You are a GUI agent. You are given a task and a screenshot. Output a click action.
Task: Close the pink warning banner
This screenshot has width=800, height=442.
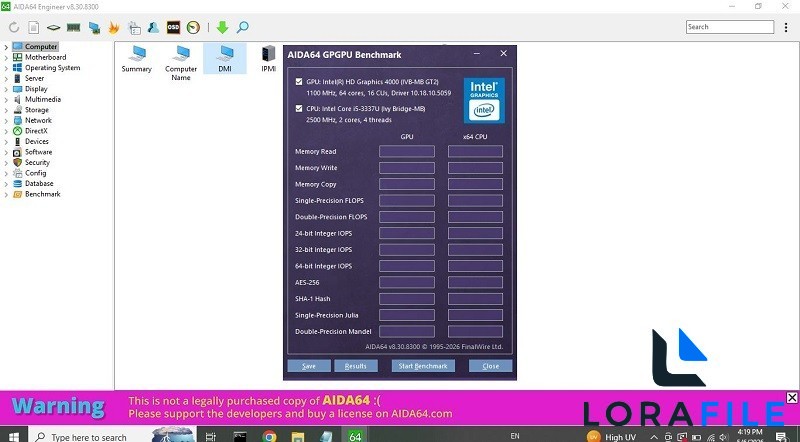(x=792, y=398)
